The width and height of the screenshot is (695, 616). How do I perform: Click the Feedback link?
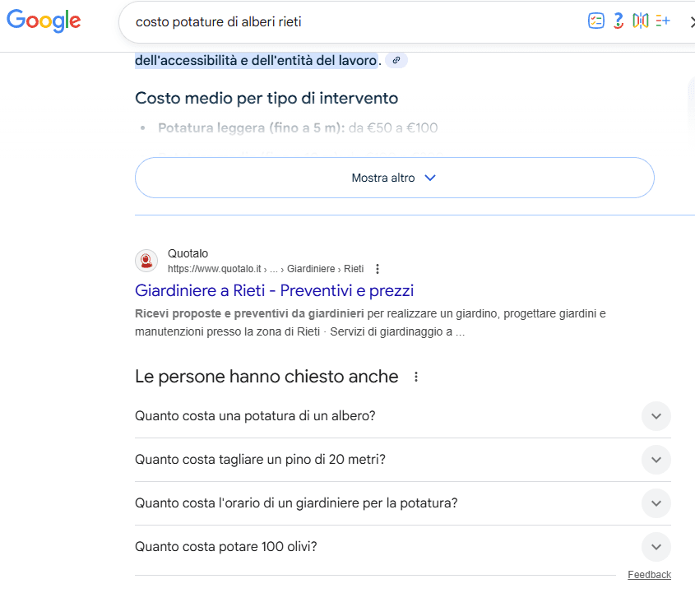pos(649,574)
